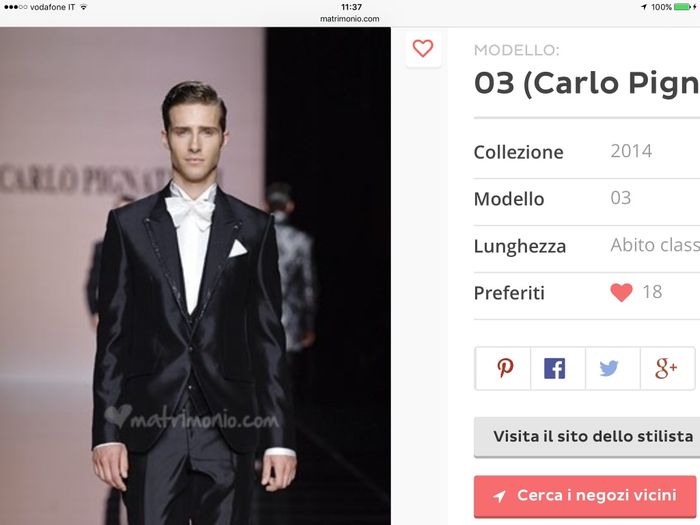Select the 2014 collection value
Image resolution: width=700 pixels, height=525 pixels.
tap(631, 151)
